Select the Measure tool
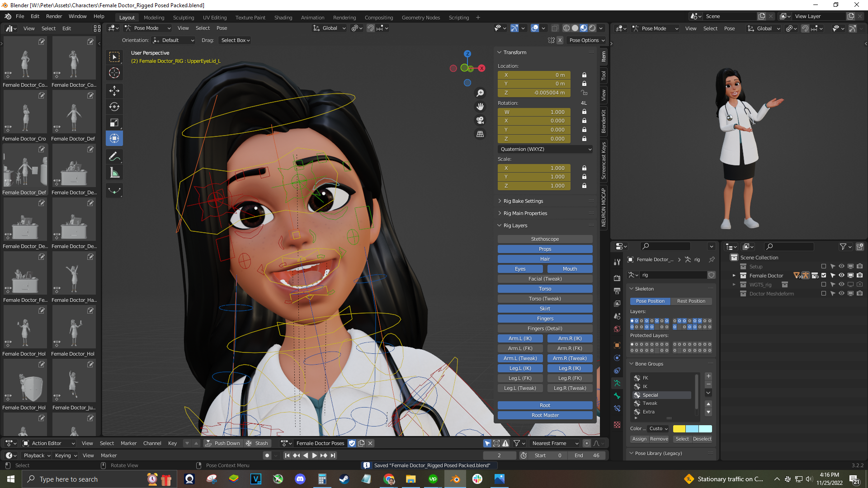The height and width of the screenshot is (488, 868). click(114, 173)
